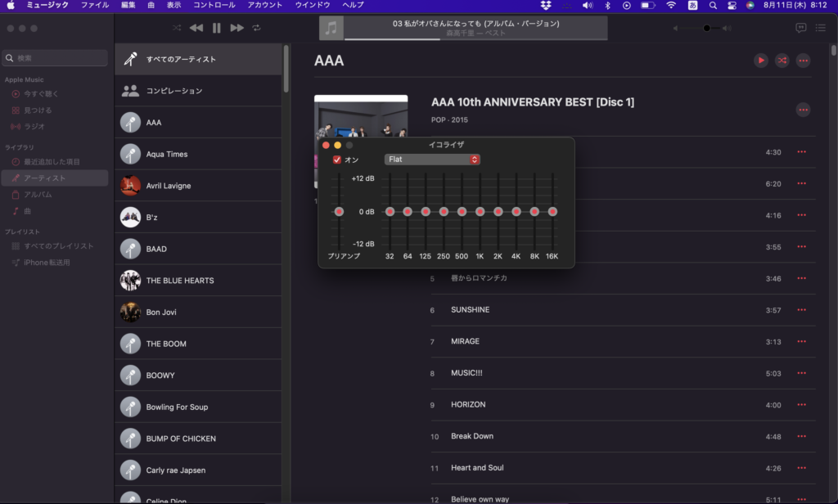Select artist Bowling For Soup
The image size is (838, 504).
click(198, 407)
